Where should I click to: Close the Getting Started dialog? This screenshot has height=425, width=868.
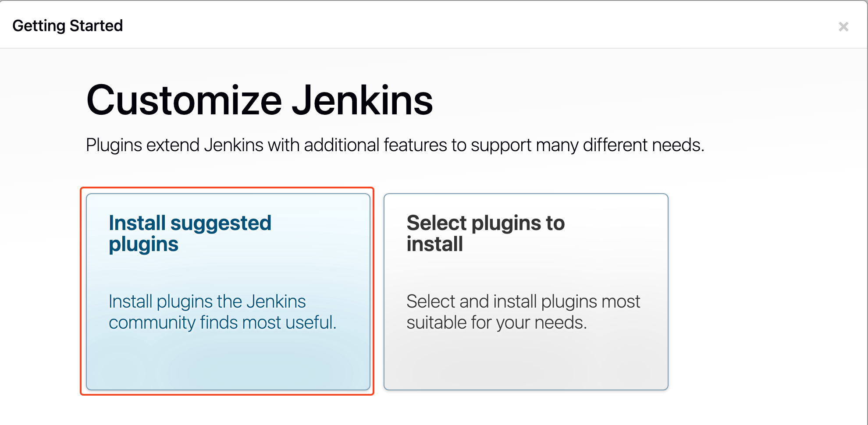tap(843, 27)
